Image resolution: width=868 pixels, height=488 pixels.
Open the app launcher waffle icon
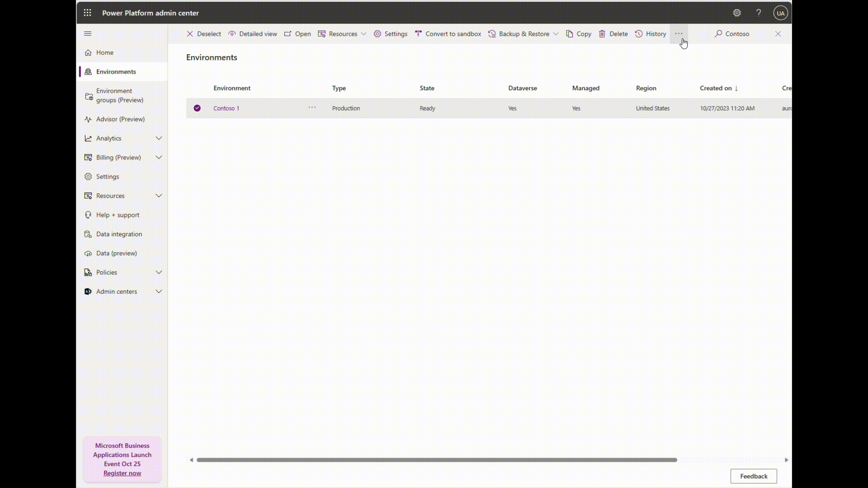pyautogui.click(x=87, y=13)
